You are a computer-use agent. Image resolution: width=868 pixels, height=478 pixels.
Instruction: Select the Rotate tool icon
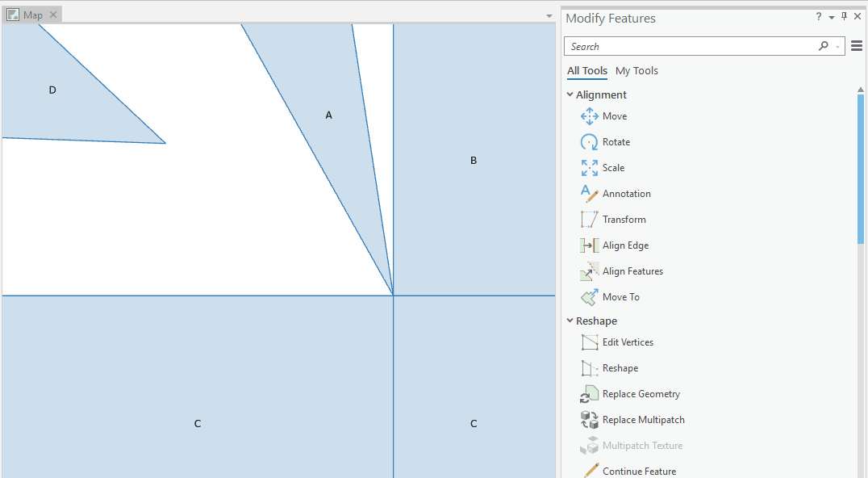[x=589, y=141]
